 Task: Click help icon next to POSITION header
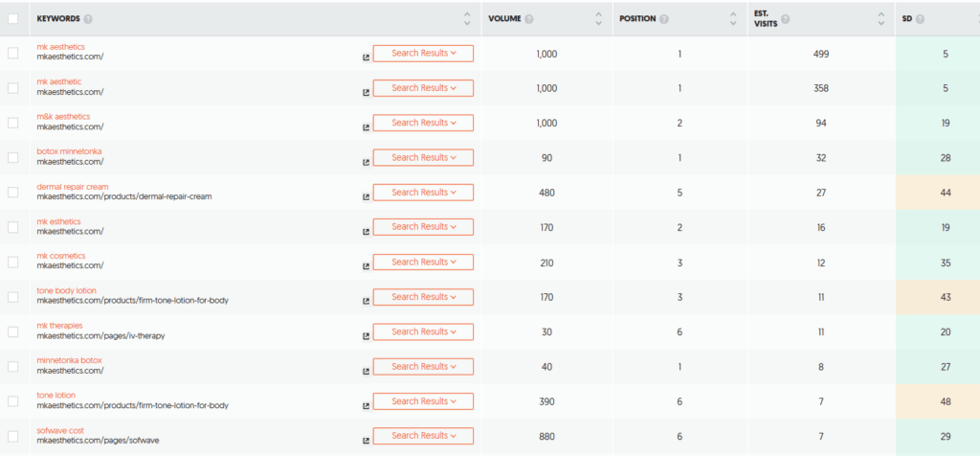664,19
